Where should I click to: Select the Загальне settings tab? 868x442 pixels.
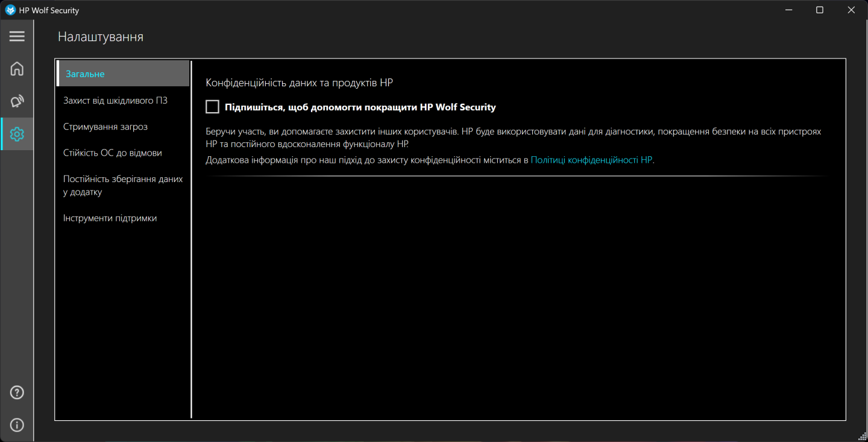click(123, 74)
